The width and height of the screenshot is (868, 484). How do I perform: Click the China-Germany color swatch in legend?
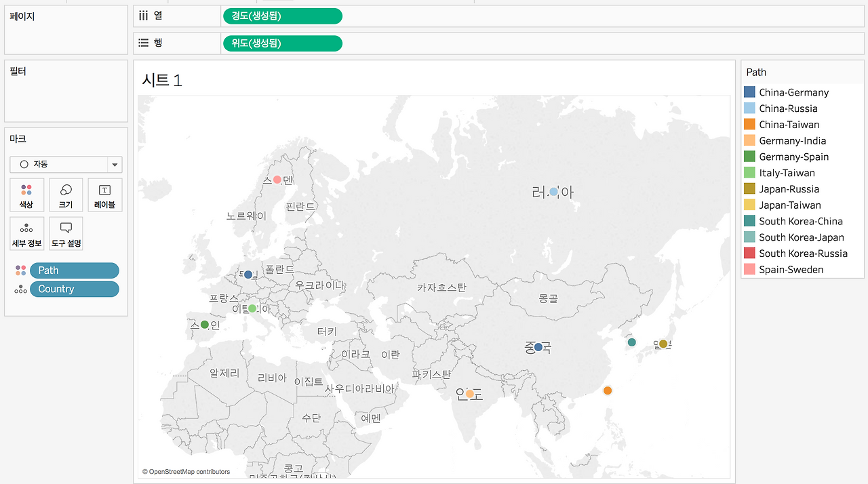749,92
